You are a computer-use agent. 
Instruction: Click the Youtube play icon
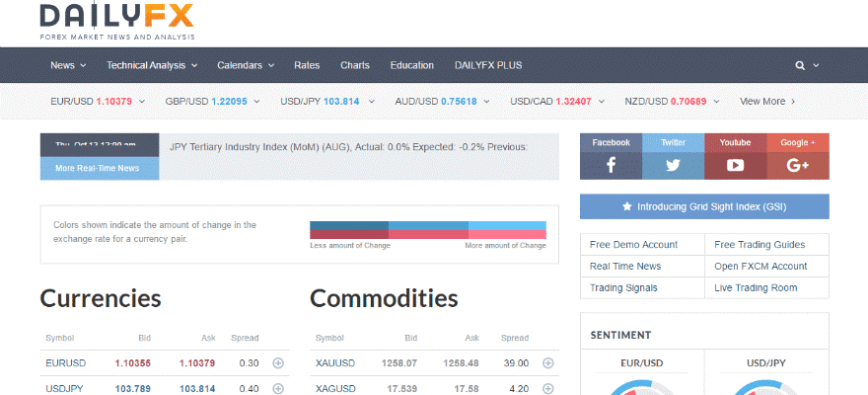click(x=735, y=165)
